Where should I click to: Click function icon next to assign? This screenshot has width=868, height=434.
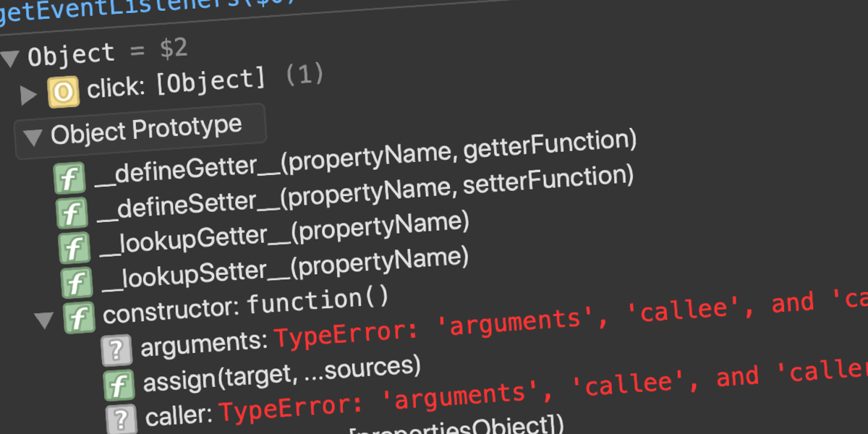(x=119, y=385)
